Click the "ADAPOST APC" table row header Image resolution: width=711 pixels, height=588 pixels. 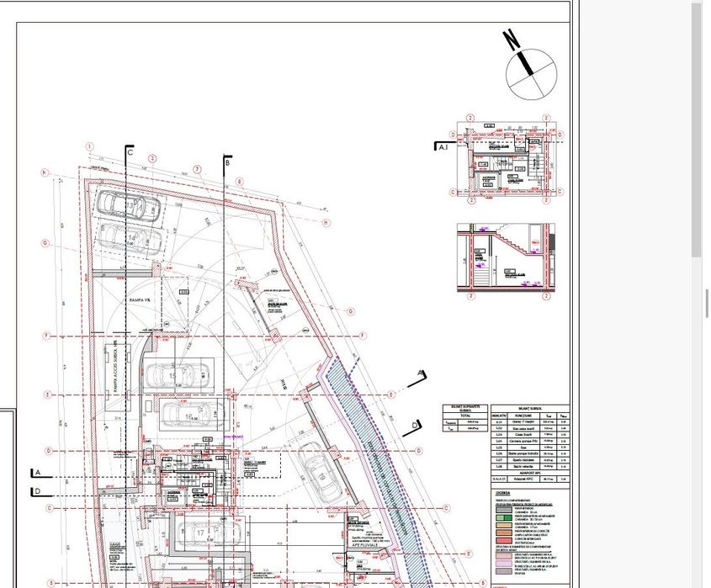(530, 473)
